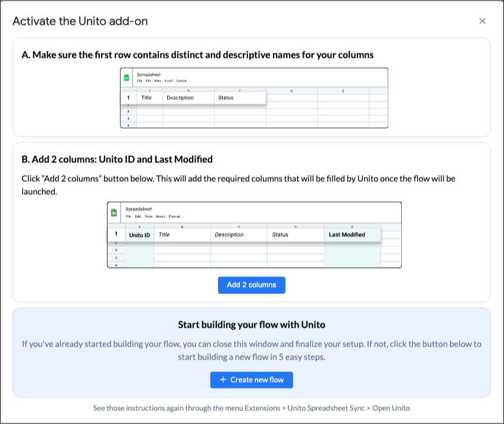
Task: Click the step A spreadsheet example thumbnail
Action: (254, 98)
